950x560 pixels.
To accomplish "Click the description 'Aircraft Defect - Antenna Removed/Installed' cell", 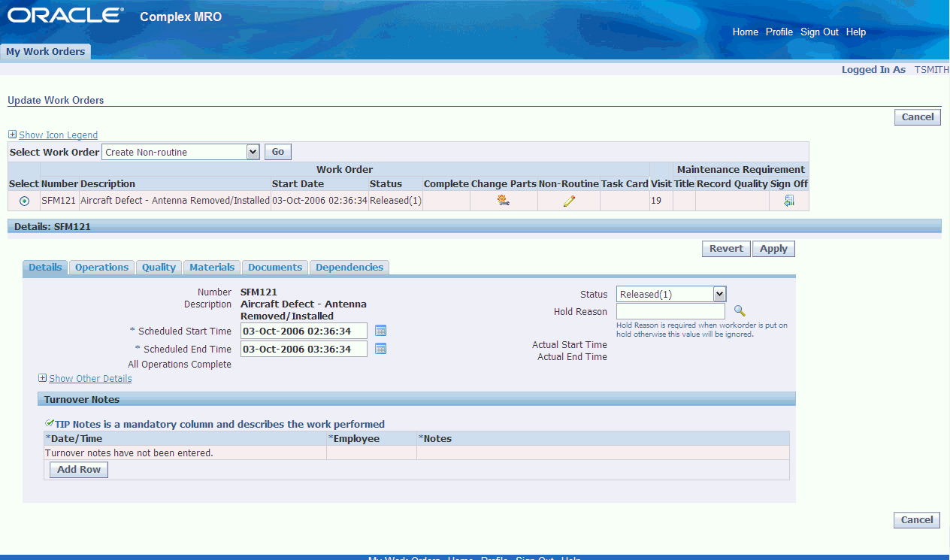I will coord(175,201).
